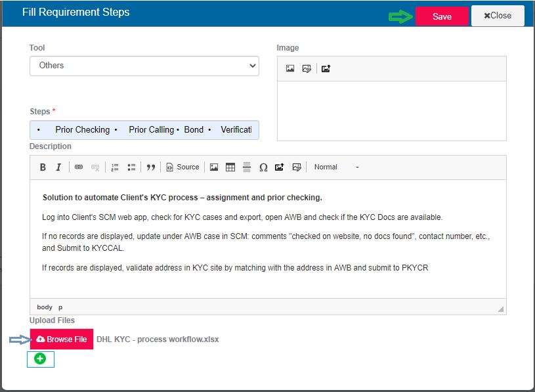535x392 pixels.
Task: Click the green plus add-file icon
Action: (40, 359)
